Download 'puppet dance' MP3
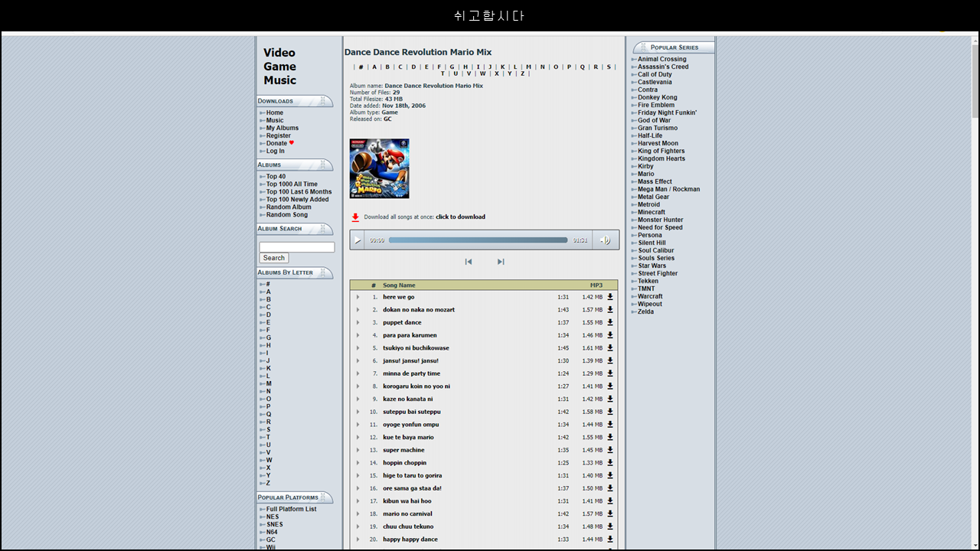Viewport: 980px width, 551px height. [x=610, y=322]
